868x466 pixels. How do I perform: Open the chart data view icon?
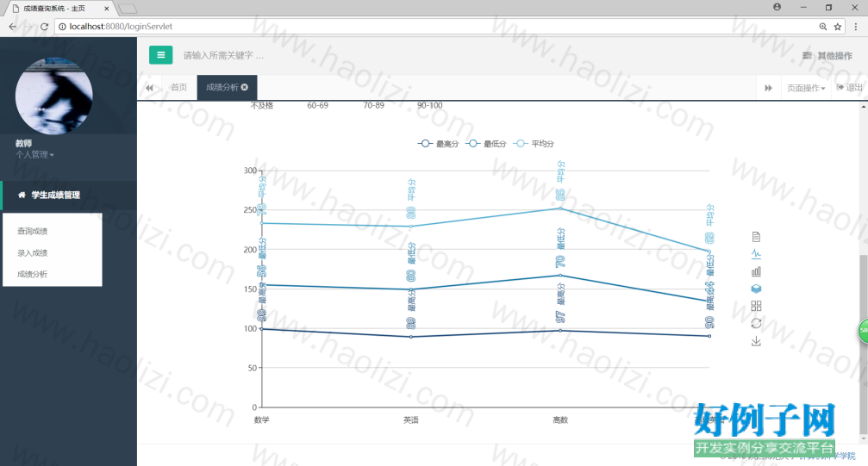point(756,237)
